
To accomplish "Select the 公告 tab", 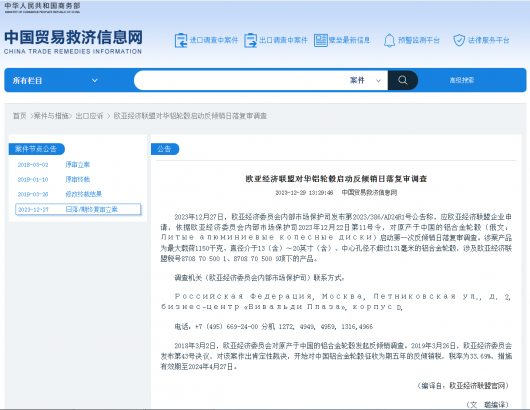I will 165,149.
